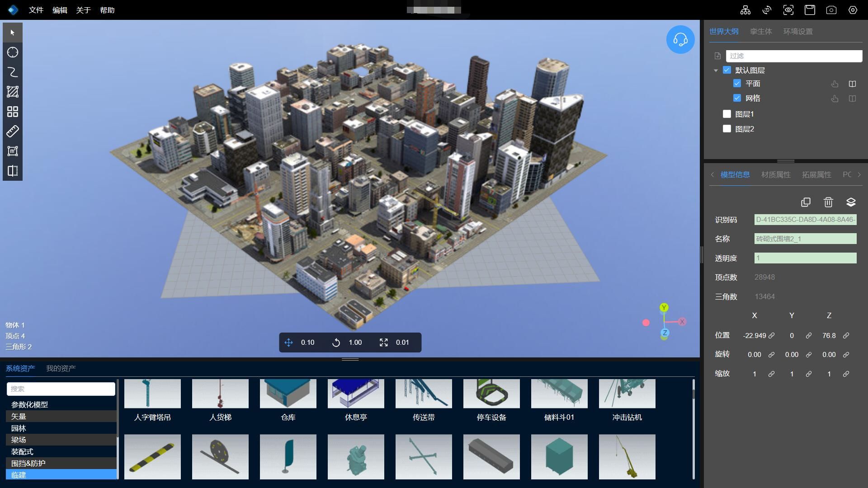Toggle visibility of 图层2 layer

click(727, 129)
